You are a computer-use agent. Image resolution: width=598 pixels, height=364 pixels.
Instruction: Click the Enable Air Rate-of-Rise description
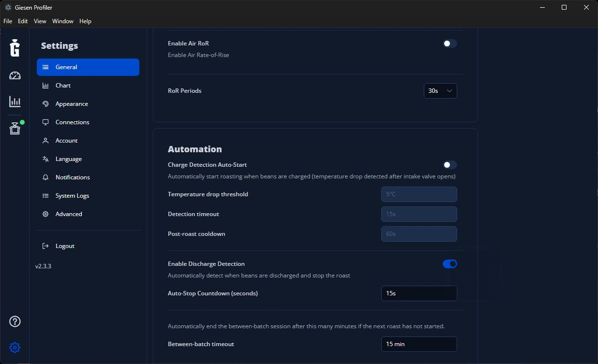pos(198,55)
